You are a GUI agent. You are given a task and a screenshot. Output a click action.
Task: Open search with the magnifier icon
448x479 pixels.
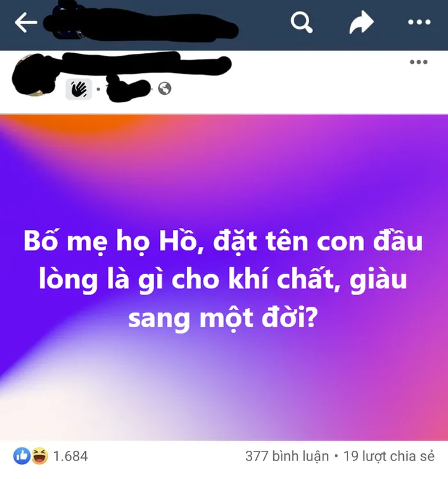click(301, 22)
